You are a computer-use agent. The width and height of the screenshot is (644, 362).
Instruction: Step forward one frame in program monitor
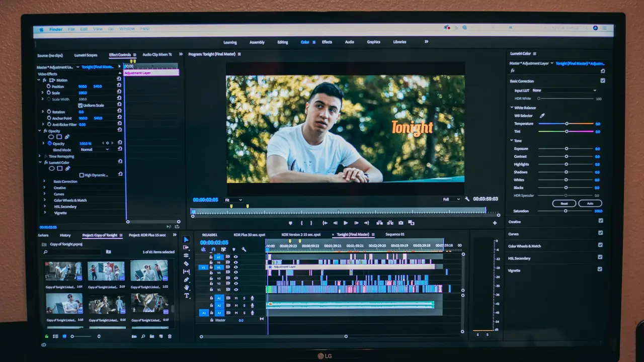(356, 223)
